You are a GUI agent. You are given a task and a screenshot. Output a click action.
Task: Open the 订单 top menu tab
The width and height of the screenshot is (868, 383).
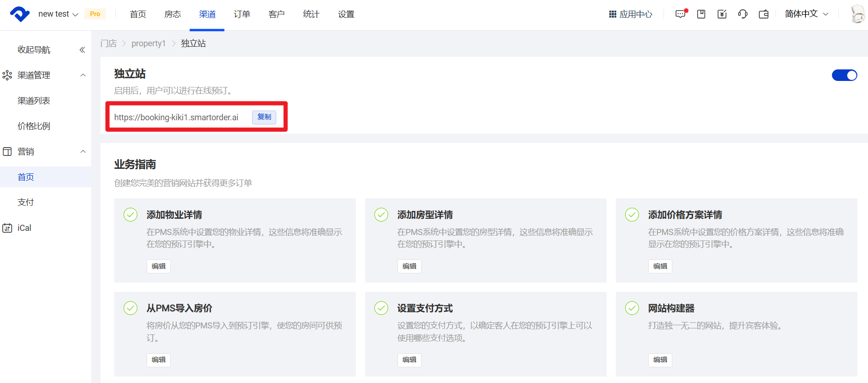point(242,14)
